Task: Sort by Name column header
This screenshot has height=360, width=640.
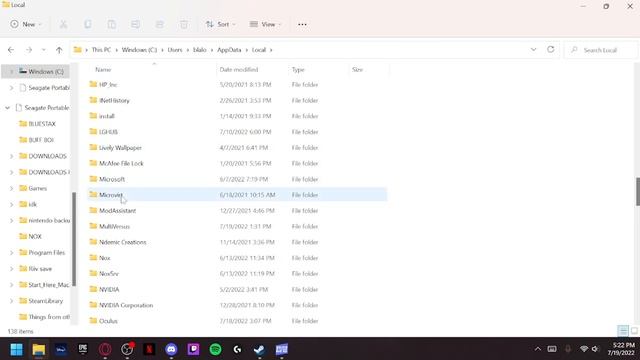Action: [103, 70]
